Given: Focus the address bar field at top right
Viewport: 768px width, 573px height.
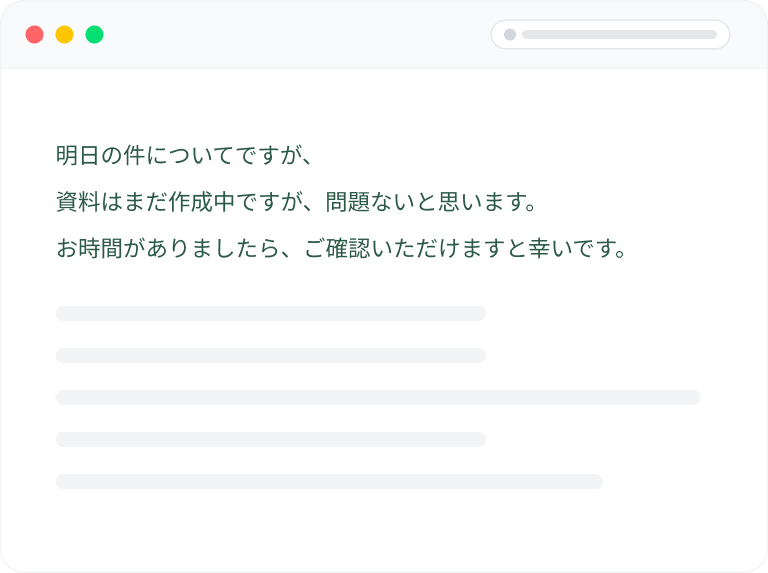Looking at the screenshot, I should (618, 35).
